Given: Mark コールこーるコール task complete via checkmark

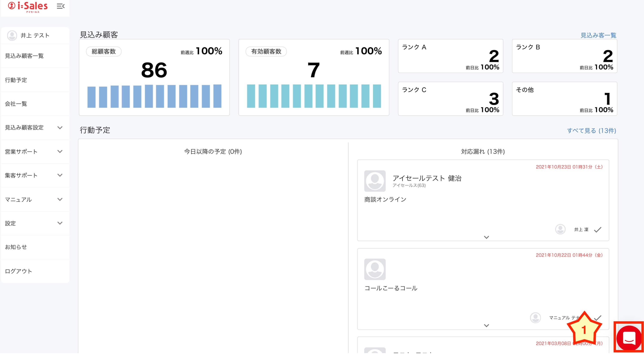Looking at the screenshot, I should pyautogui.click(x=598, y=318).
